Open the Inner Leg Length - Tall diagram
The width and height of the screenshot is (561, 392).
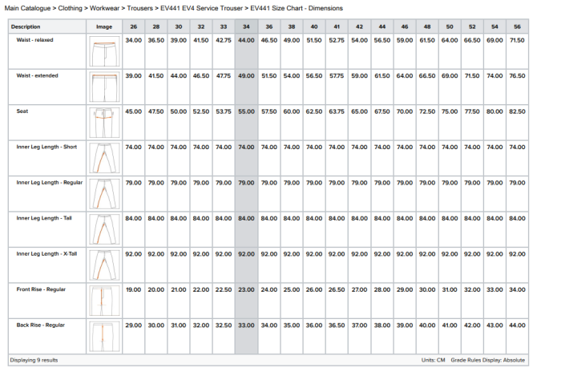pos(103,229)
